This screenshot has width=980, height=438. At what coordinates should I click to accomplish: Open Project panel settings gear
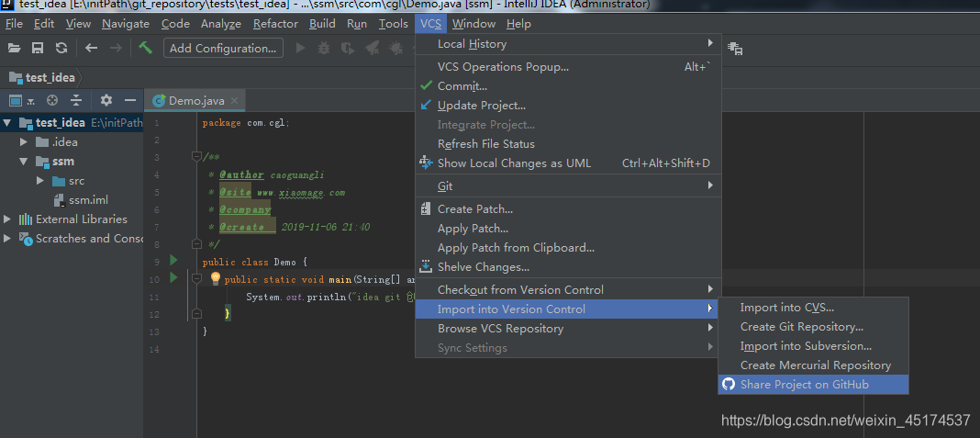pyautogui.click(x=106, y=100)
